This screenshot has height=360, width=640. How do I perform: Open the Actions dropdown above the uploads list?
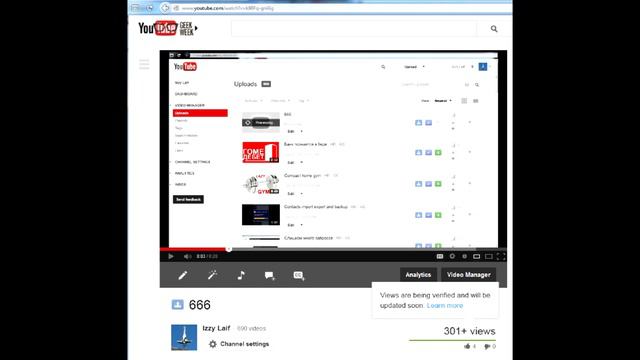click(253, 101)
